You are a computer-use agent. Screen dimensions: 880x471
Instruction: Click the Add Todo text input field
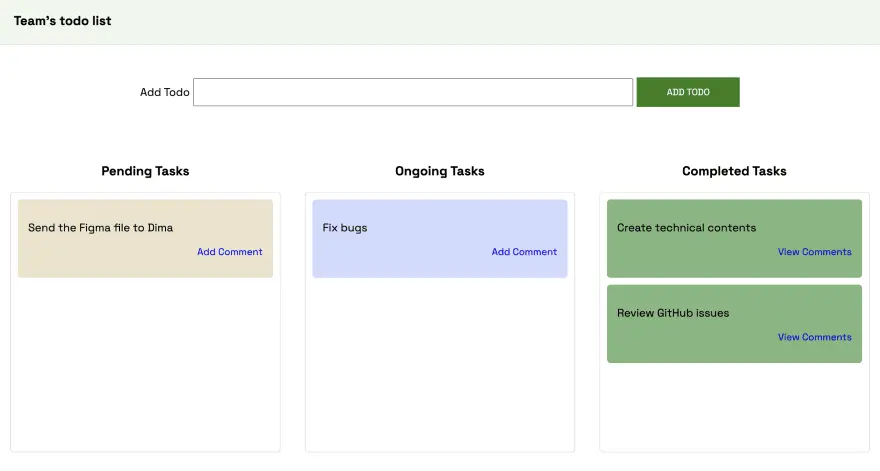tap(412, 92)
